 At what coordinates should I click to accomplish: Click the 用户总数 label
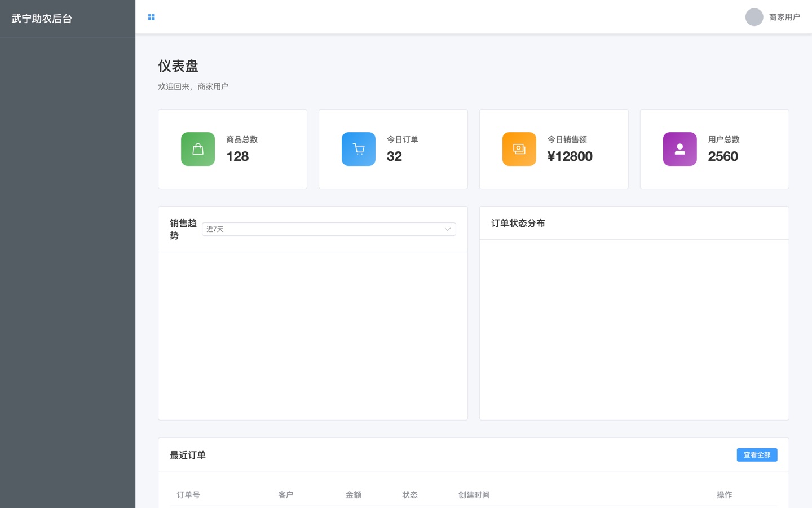point(724,139)
